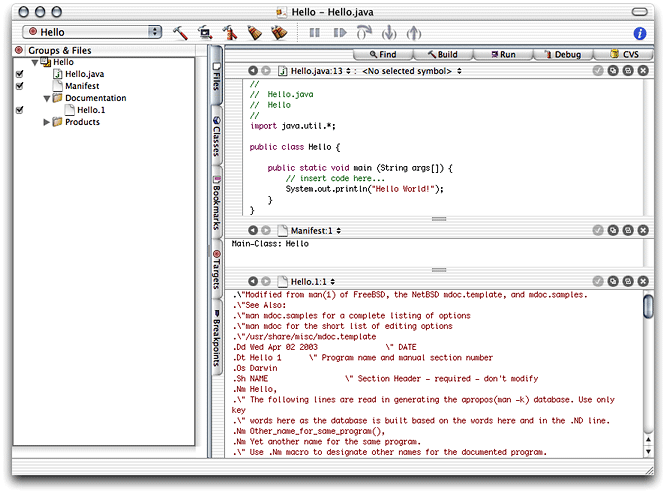Open the Run tab
The image size is (667, 492).
503,54
